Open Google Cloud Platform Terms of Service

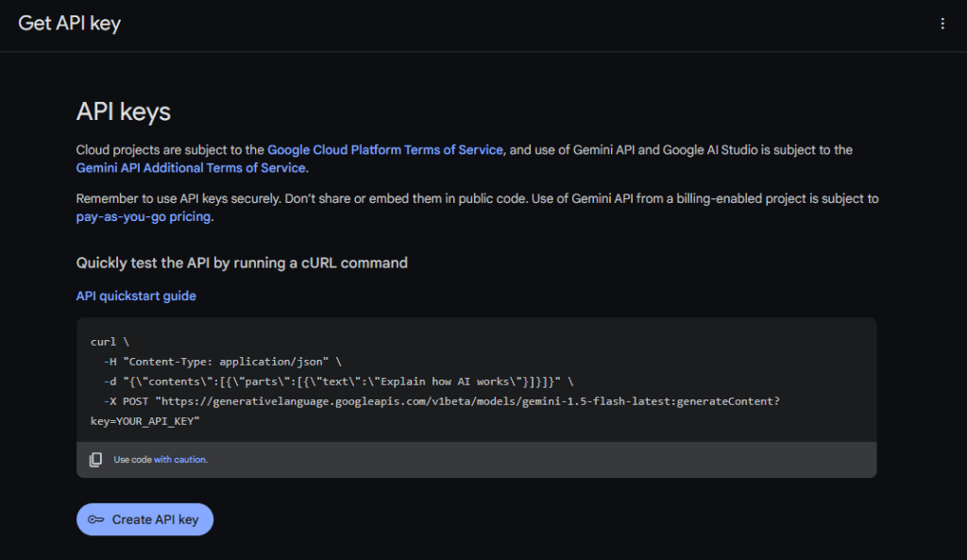pos(385,150)
